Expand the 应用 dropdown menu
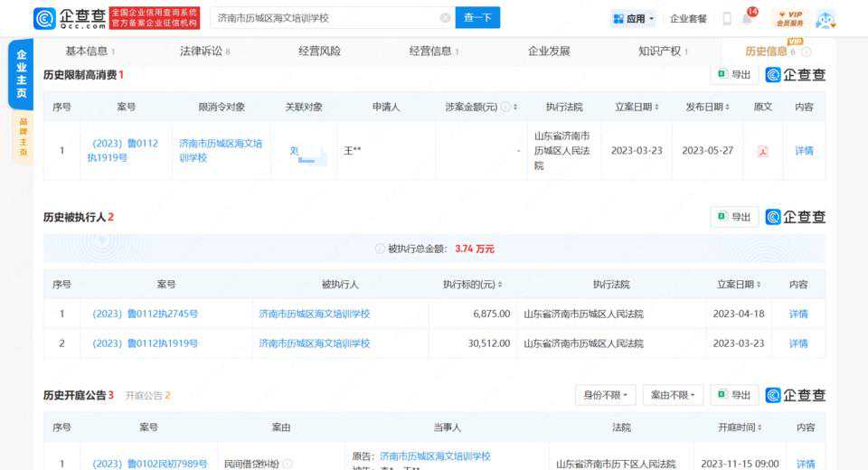Image resolution: width=868 pixels, height=470 pixels. click(x=633, y=19)
